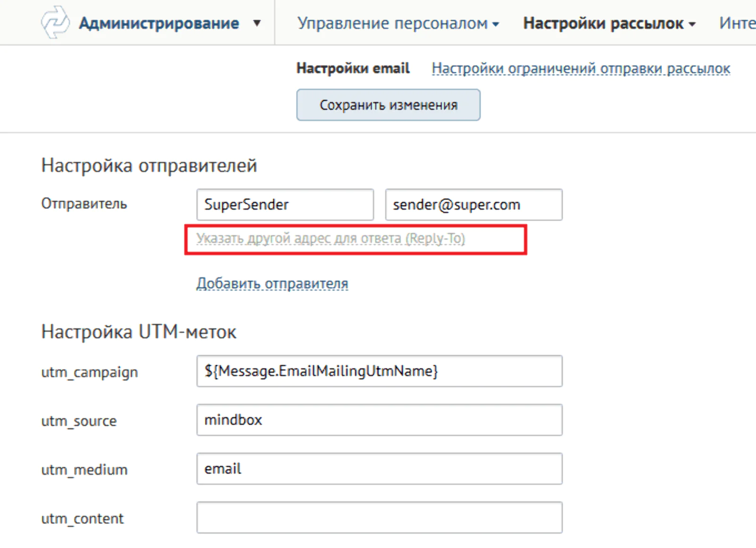Click the Добавить отправителя link
Viewport: 756px width, 548px height.
click(272, 283)
